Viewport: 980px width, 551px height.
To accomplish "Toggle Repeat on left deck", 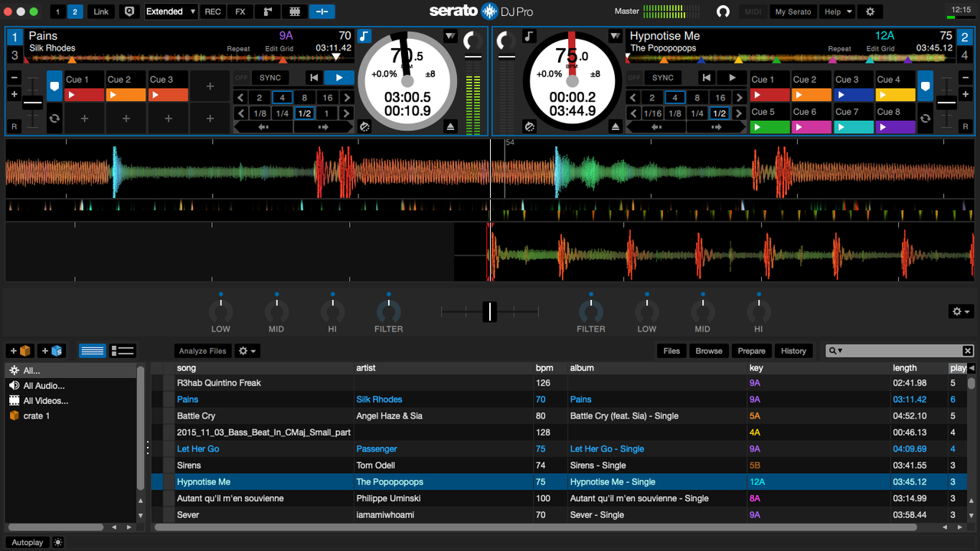I will point(238,49).
